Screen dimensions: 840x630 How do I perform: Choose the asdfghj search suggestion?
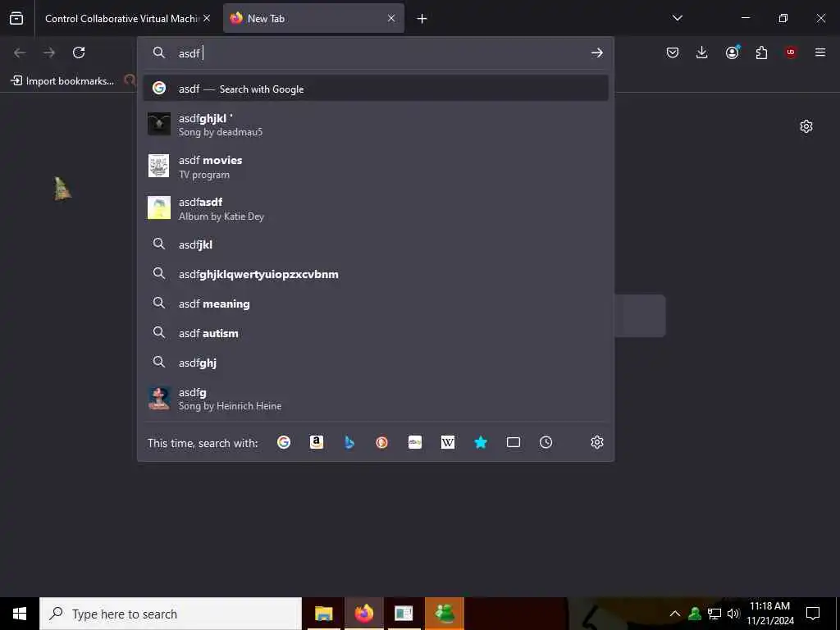(376, 363)
